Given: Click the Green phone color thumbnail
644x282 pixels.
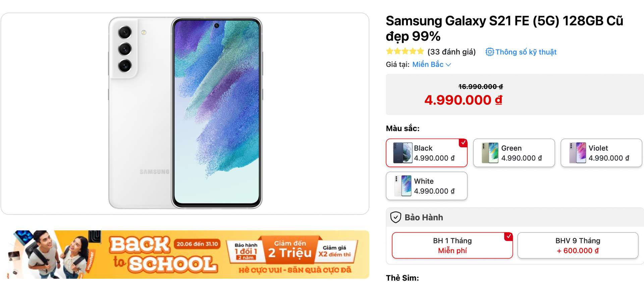Looking at the screenshot, I should [490, 153].
